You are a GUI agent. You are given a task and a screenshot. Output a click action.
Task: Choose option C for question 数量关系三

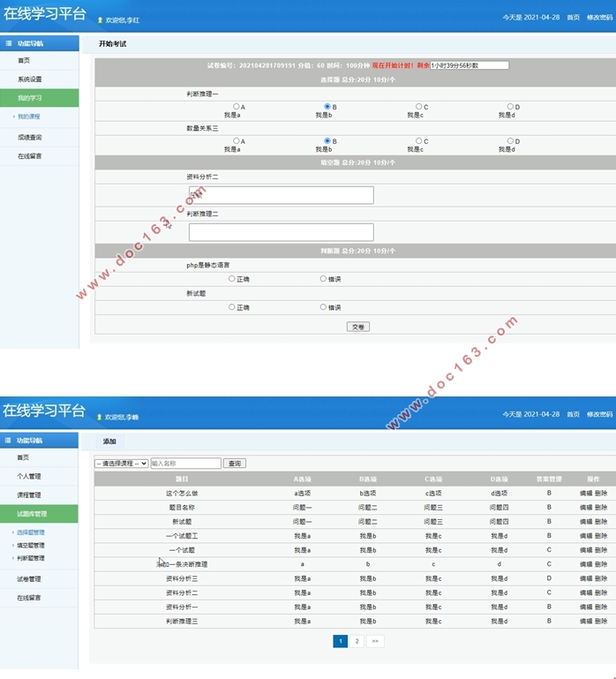coord(418,140)
